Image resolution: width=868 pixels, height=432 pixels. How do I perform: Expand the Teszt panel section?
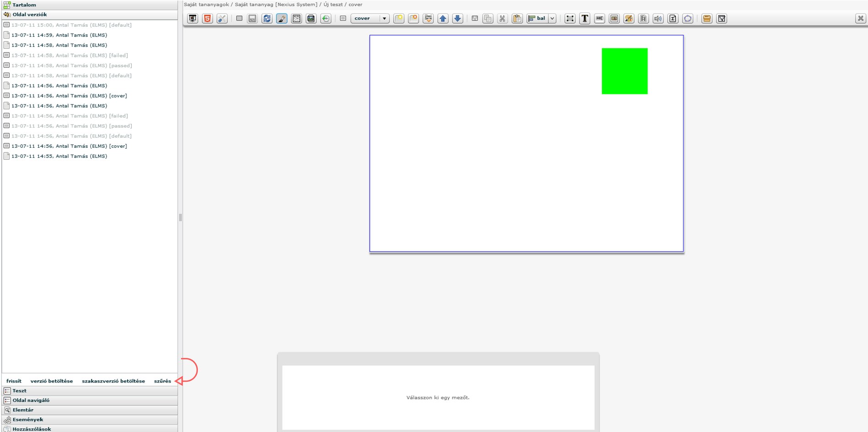[x=20, y=391]
